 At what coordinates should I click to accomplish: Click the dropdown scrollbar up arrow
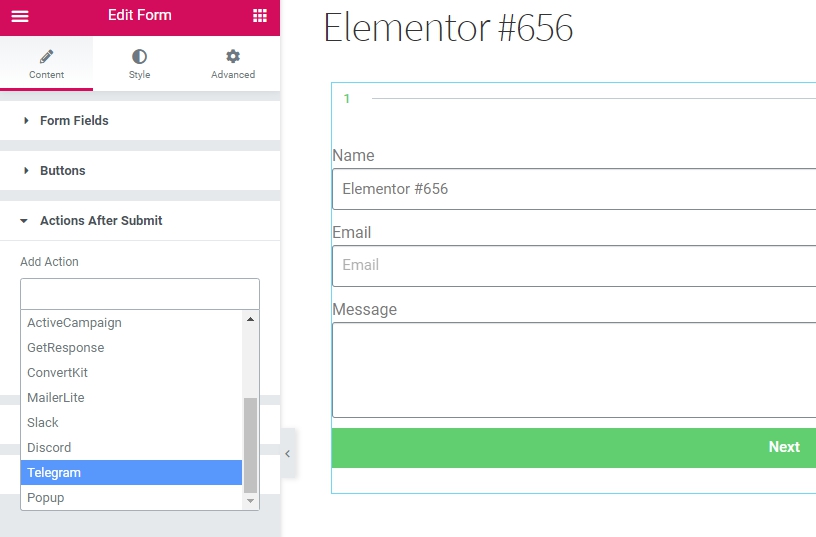(x=250, y=319)
